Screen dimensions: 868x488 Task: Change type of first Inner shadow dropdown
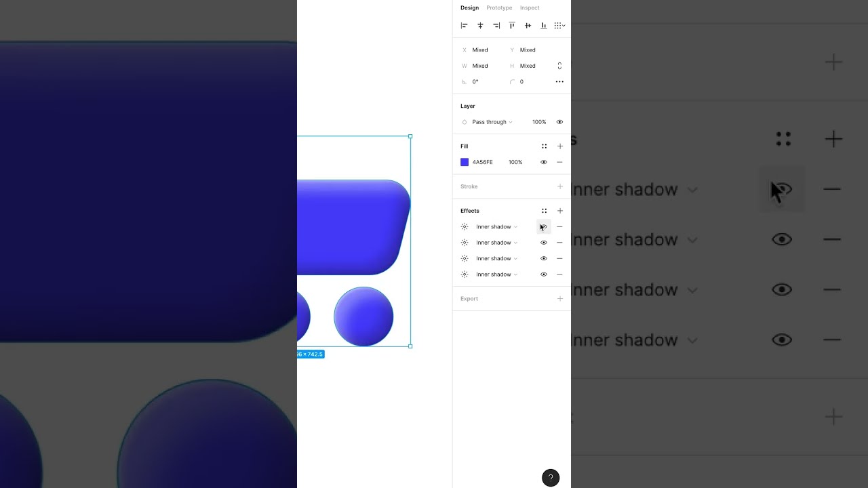496,226
